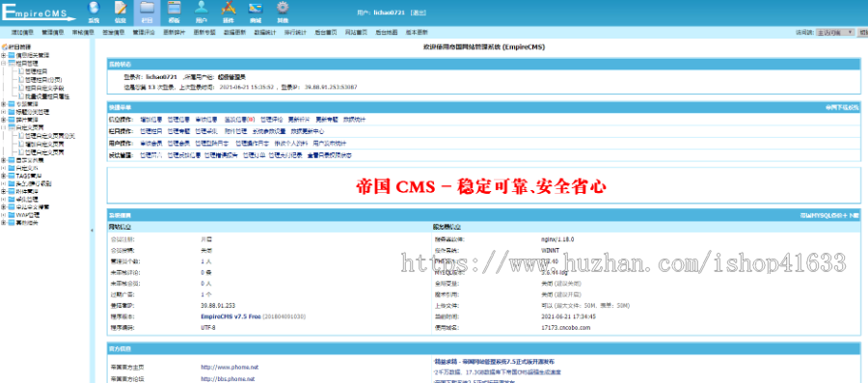
Task: Collapse the expanded 栏目管理 tree node
Action: [3, 64]
